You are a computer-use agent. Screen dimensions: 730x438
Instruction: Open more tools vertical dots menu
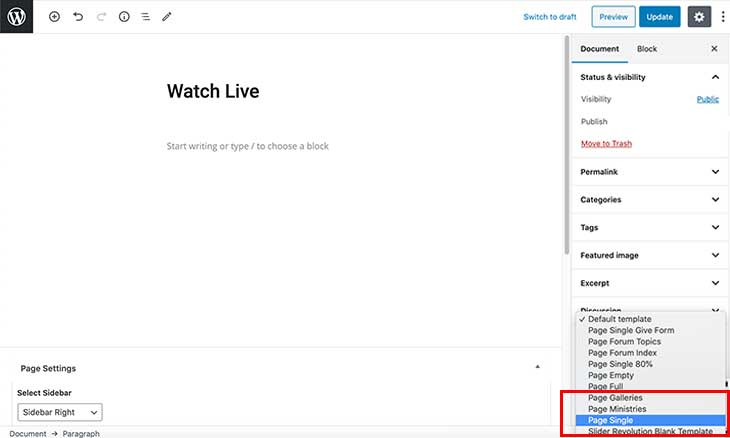click(x=723, y=17)
